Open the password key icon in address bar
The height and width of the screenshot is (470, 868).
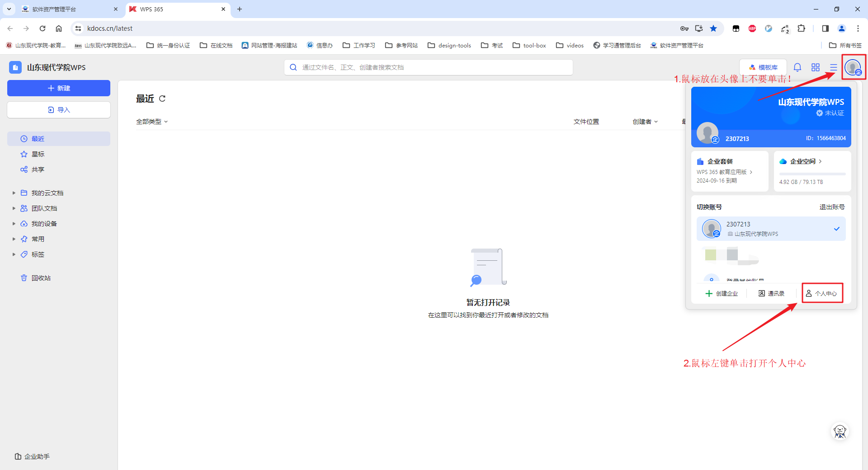pos(684,28)
